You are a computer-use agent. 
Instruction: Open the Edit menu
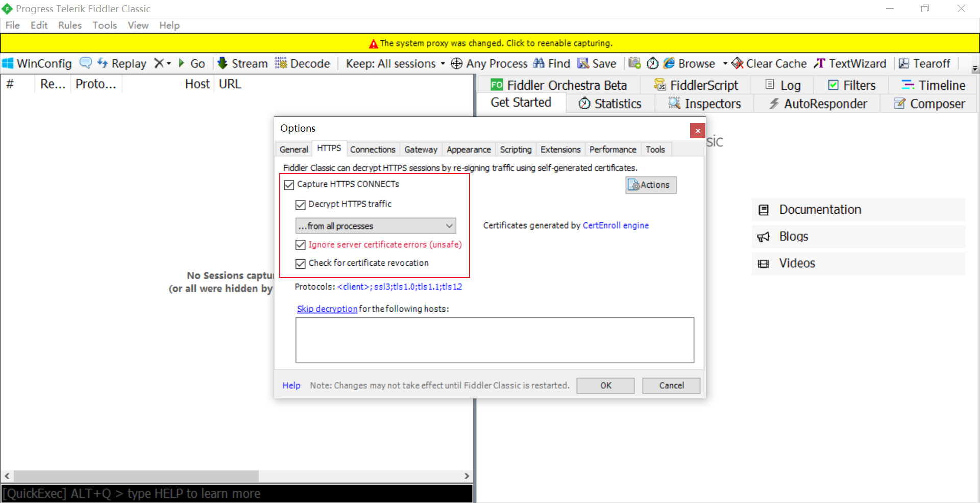pos(39,25)
